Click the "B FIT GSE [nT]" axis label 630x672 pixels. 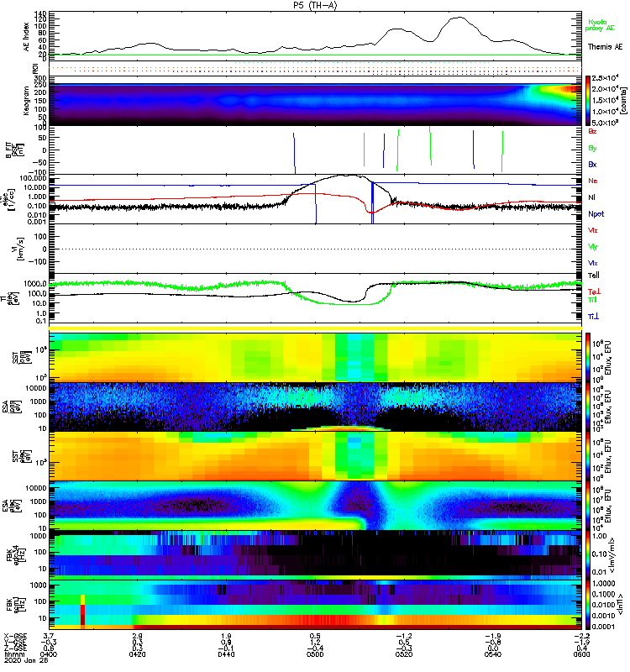[x=15, y=150]
